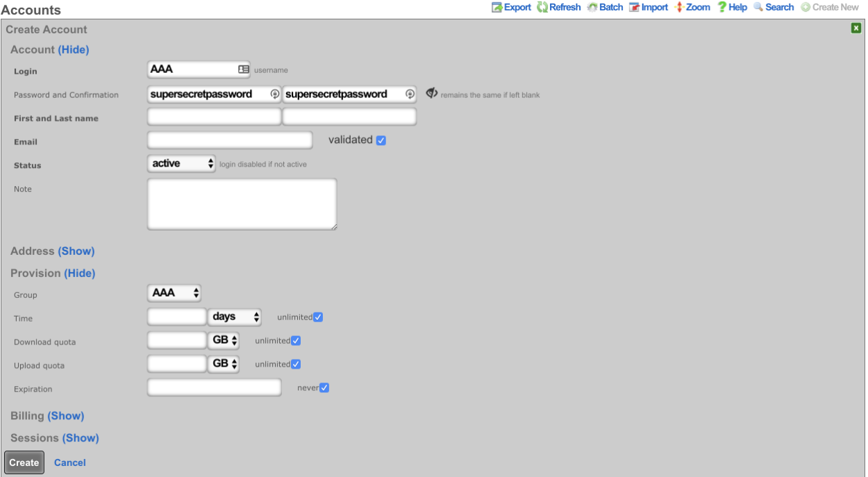Viewport: 868px width, 477px height.
Task: Open the Status dropdown
Action: (x=181, y=164)
